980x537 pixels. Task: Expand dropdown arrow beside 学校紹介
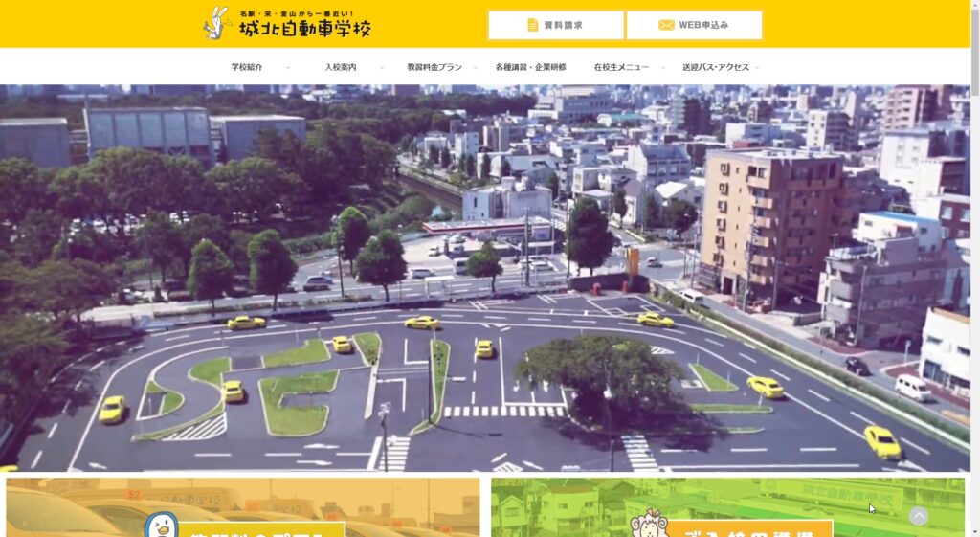288,68
